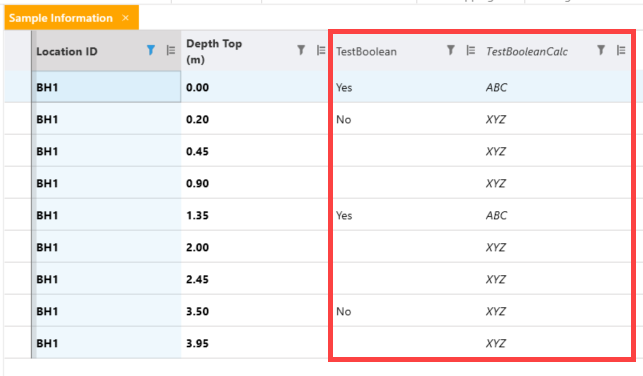This screenshot has height=376, width=643.
Task: Open Depth Top column options menu
Action: [321, 50]
